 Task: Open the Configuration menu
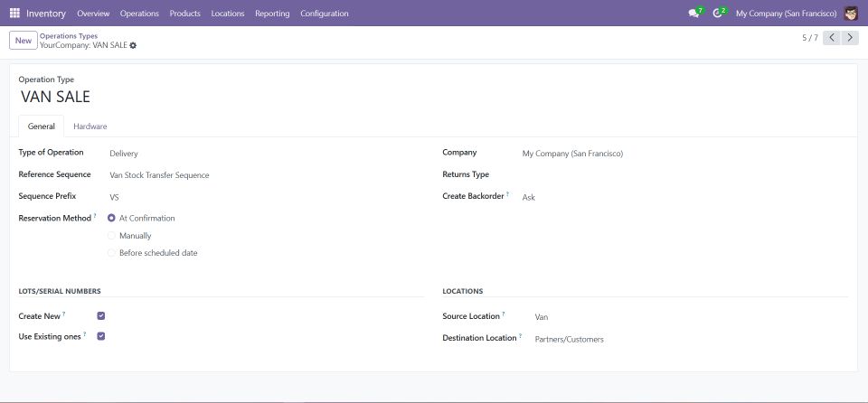coord(324,14)
